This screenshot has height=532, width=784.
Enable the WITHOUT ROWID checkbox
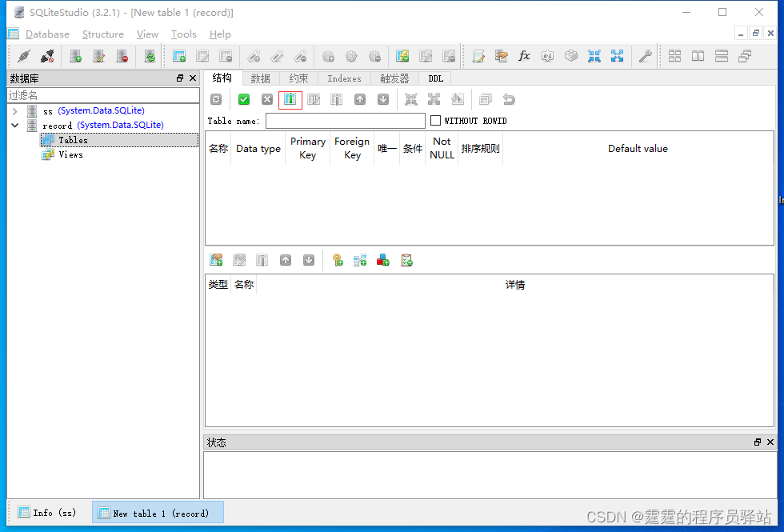pyautogui.click(x=435, y=121)
